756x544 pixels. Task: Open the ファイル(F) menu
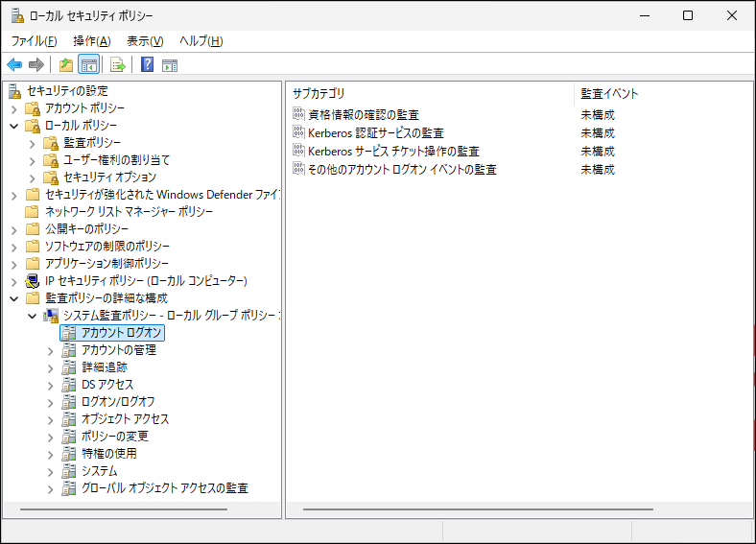pyautogui.click(x=35, y=41)
